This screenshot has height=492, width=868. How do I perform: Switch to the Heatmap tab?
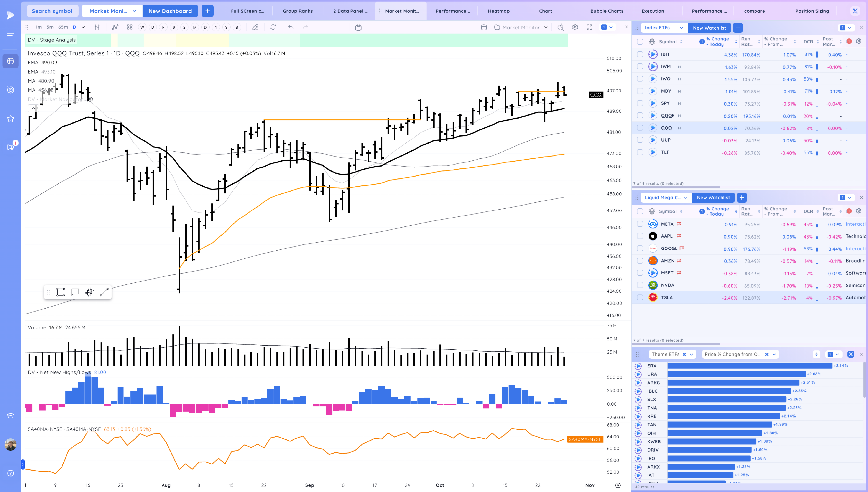click(498, 11)
